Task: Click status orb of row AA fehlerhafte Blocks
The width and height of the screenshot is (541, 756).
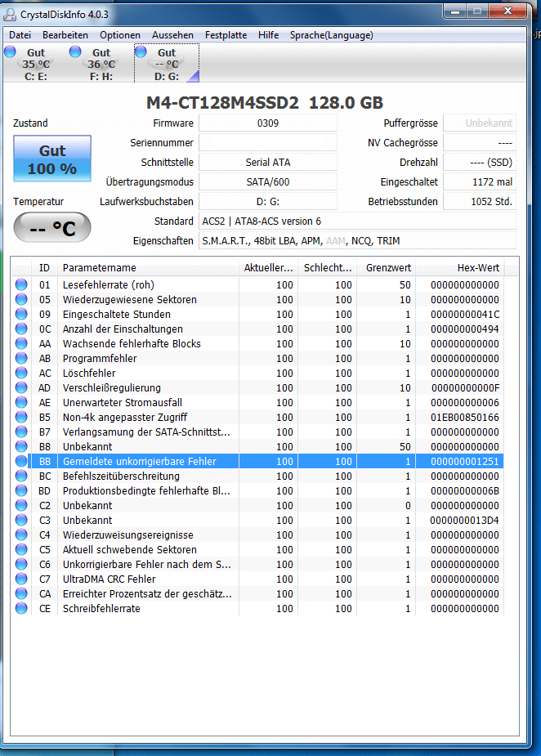Action: pos(21,343)
